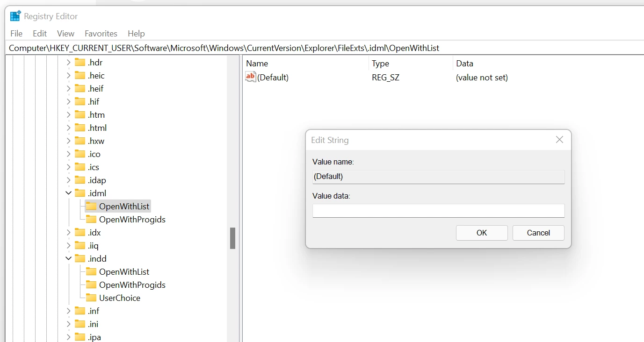The width and height of the screenshot is (644, 342).
Task: Expand the .hdr key
Action: (69, 63)
